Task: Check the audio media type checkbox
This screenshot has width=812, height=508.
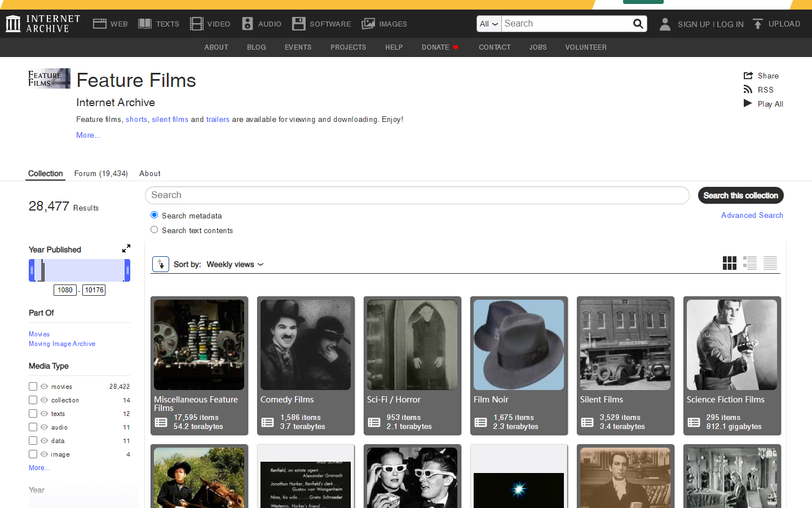Action: [x=33, y=427]
